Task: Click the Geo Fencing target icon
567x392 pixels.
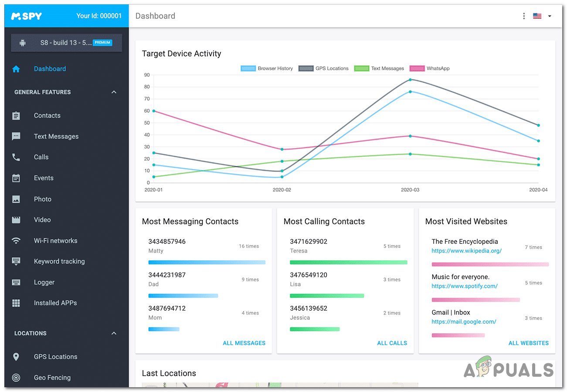Action: point(16,378)
